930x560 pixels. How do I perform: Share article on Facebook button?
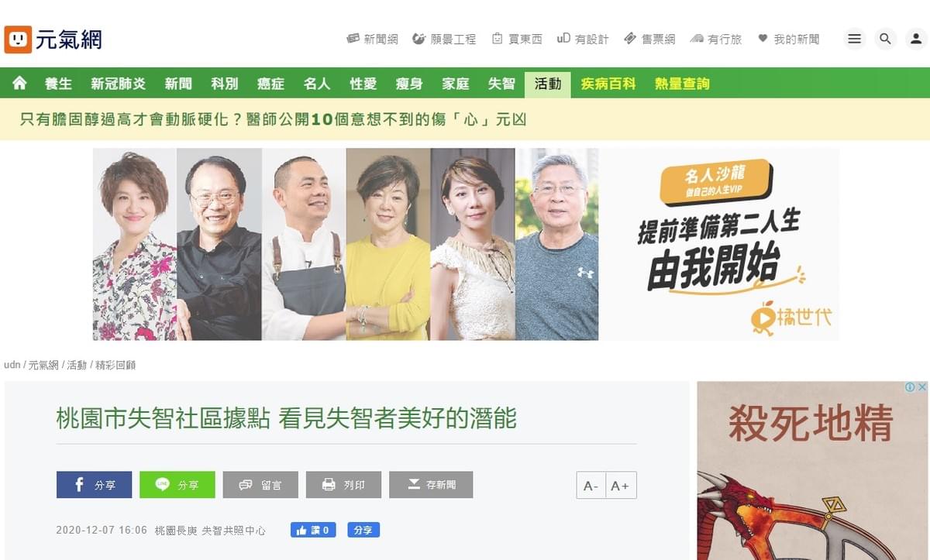(94, 485)
